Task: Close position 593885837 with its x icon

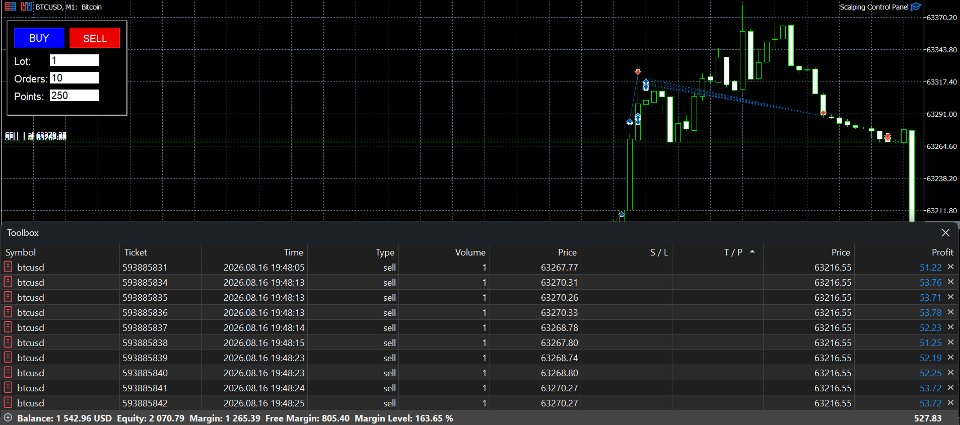Action: (x=950, y=327)
